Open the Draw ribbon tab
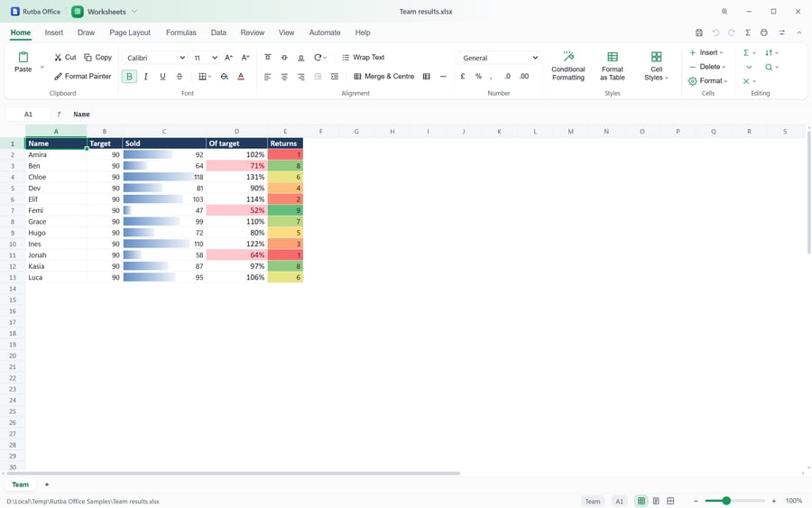 click(x=86, y=32)
